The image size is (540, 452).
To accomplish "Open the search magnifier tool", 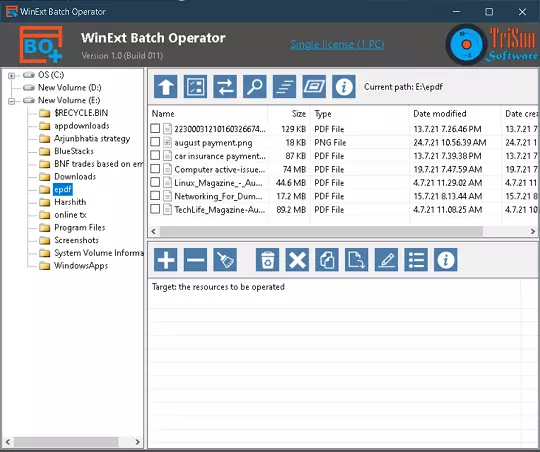I will pos(255,86).
